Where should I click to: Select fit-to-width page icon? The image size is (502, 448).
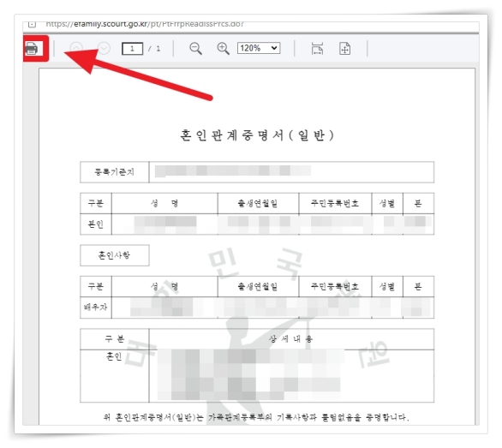tap(317, 49)
